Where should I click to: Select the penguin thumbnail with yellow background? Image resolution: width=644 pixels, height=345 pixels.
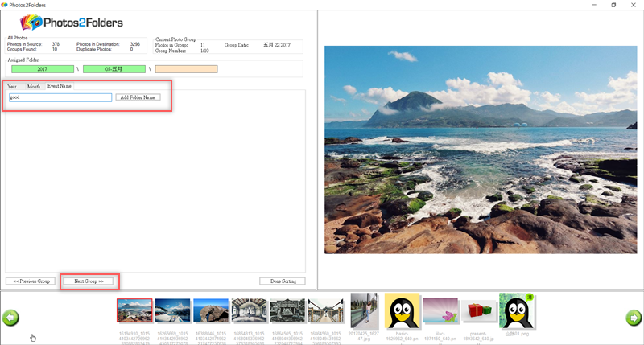pos(400,310)
